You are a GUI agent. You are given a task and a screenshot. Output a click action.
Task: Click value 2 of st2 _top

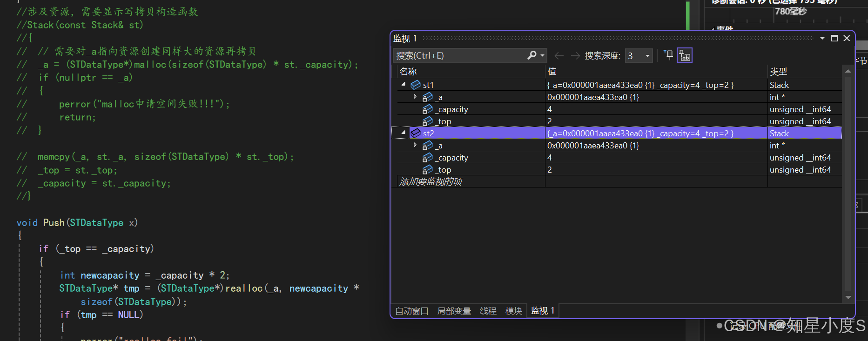coord(550,170)
